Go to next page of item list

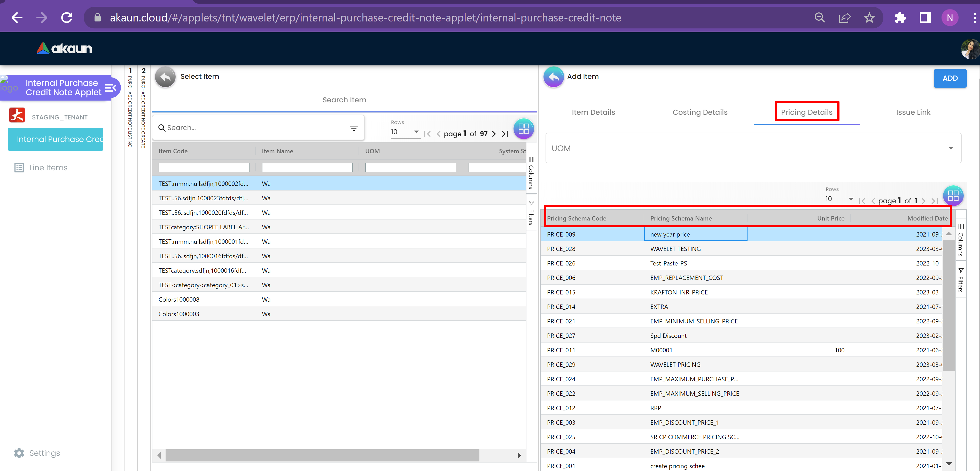point(494,134)
